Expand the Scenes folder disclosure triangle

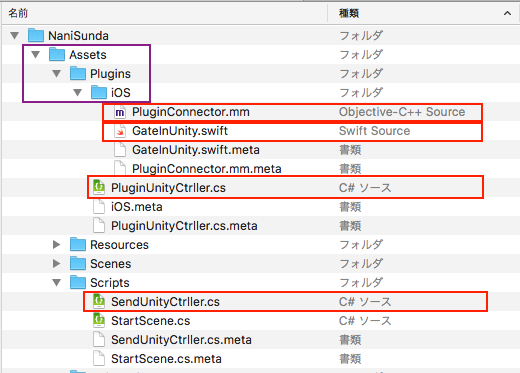[56, 264]
